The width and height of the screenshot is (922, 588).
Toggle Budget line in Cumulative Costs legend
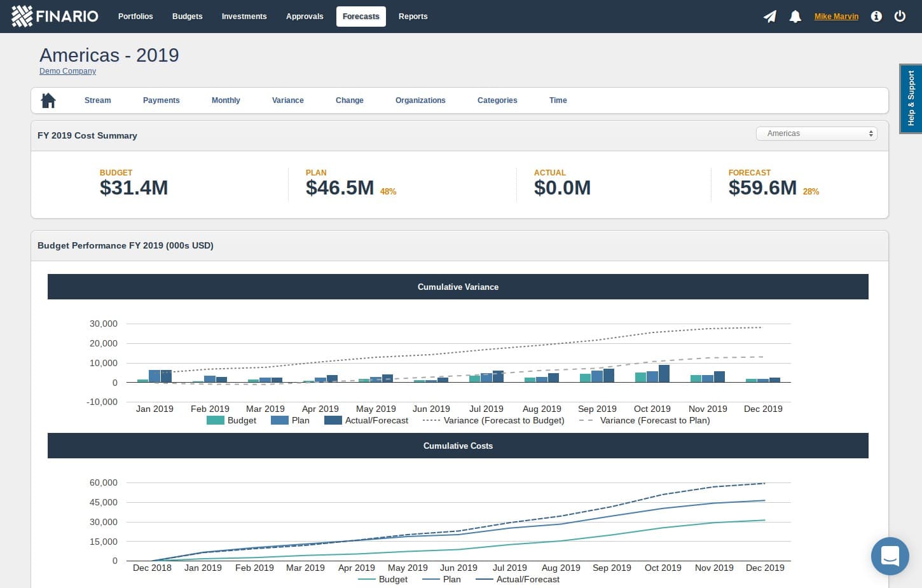coord(383,579)
